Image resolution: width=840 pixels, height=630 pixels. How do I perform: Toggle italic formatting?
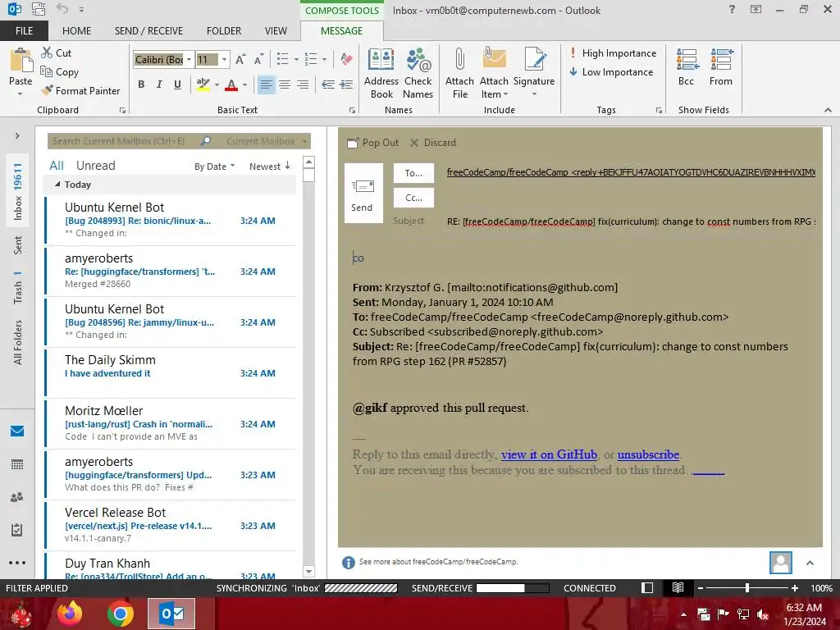click(159, 84)
